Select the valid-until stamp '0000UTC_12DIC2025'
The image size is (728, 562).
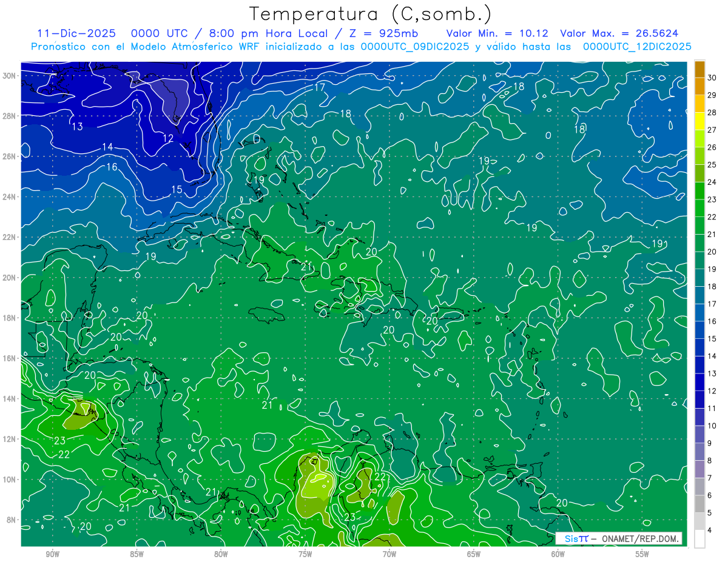(637, 47)
